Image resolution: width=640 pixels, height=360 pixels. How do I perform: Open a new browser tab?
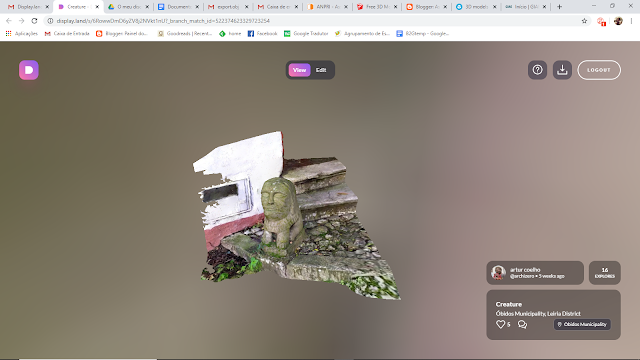click(559, 7)
